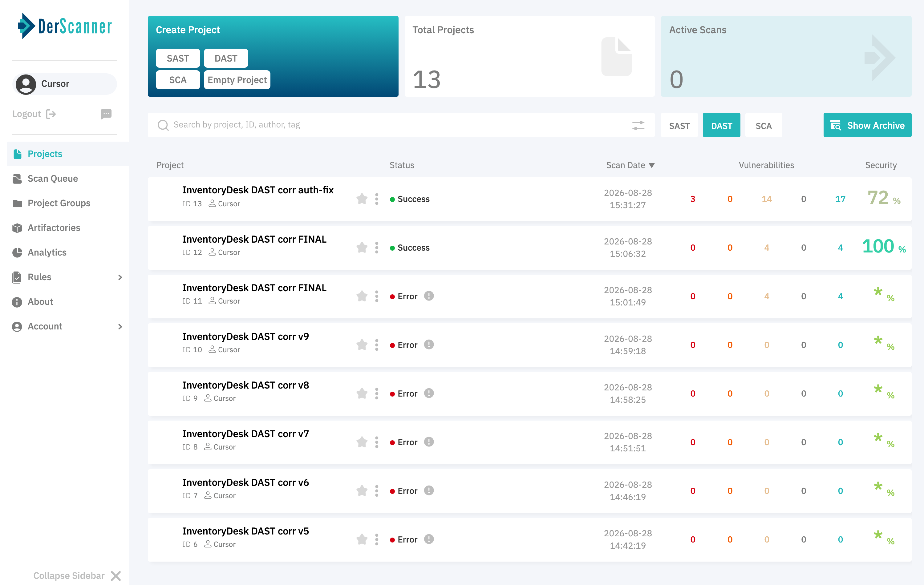
Task: Collapse the sidebar
Action: [x=77, y=575]
